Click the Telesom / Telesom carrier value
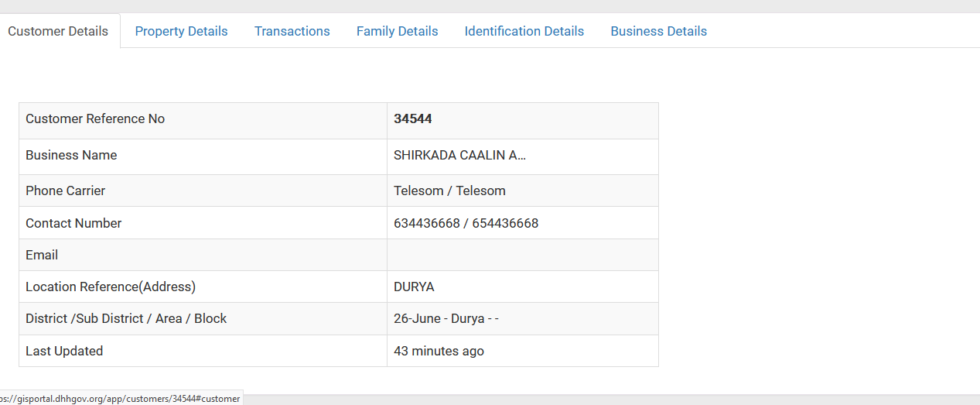Screen dimensions: 980x405 tap(449, 190)
